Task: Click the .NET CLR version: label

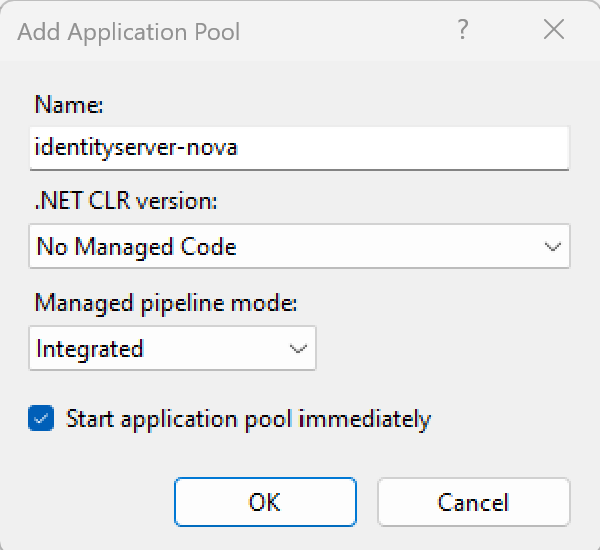Action: 126,201
